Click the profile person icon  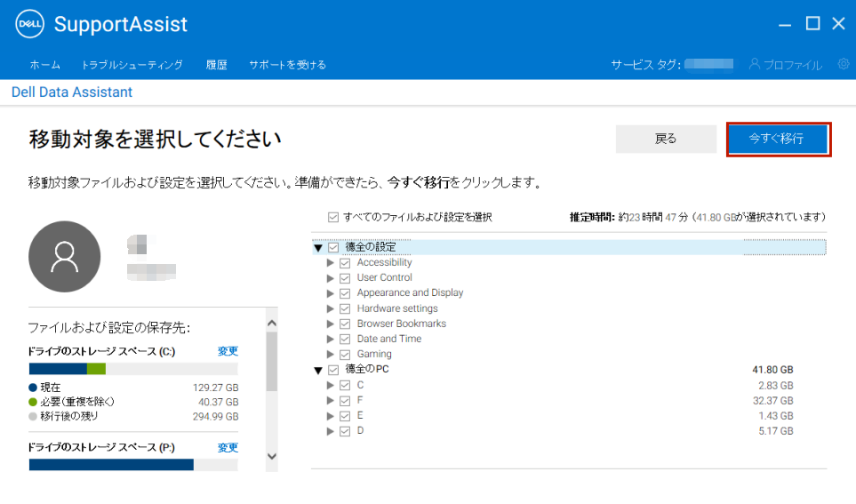tap(755, 64)
